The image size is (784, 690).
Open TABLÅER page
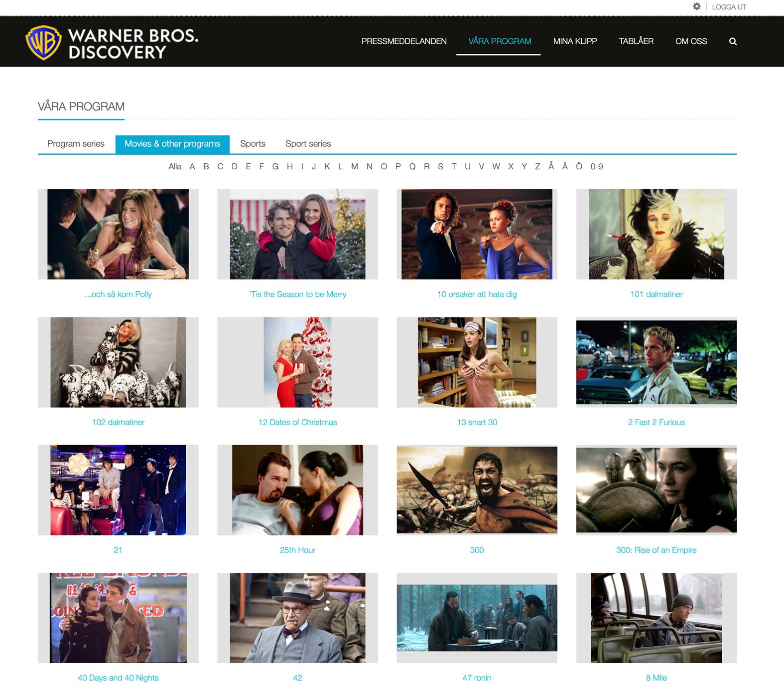click(636, 41)
